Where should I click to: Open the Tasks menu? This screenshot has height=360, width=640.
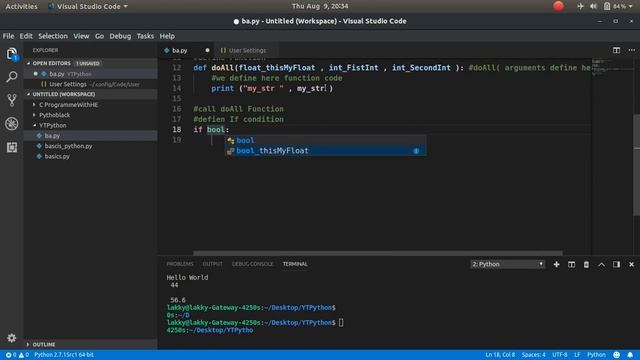145,36
